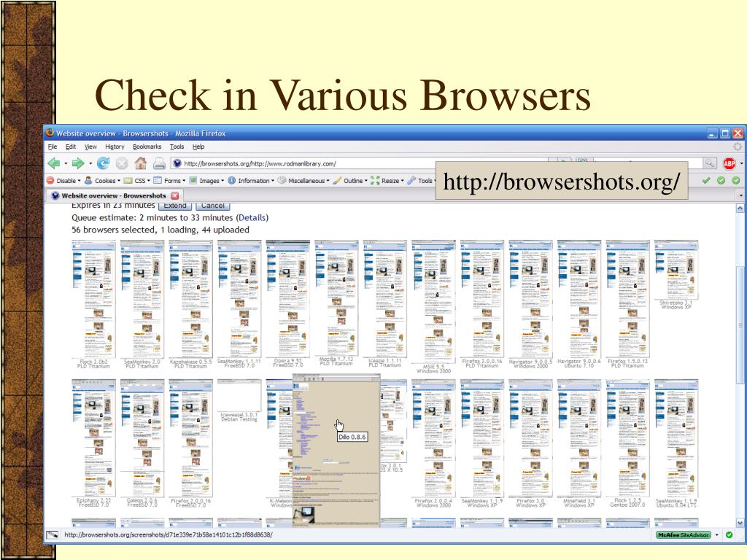Open the Minefield 3.1 Windows XP screenshot
Screen dimensions: 747x560
579,438
